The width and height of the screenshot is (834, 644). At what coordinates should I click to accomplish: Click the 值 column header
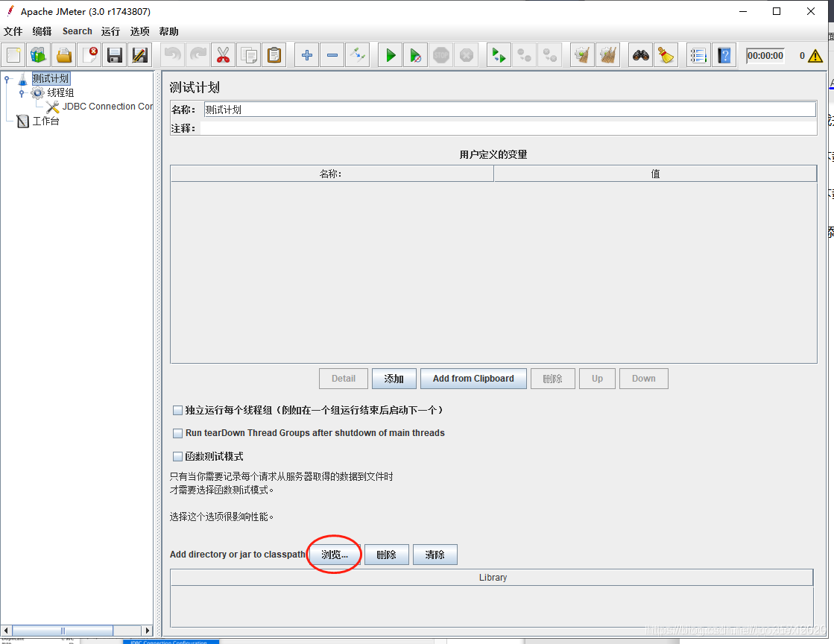tap(655, 174)
